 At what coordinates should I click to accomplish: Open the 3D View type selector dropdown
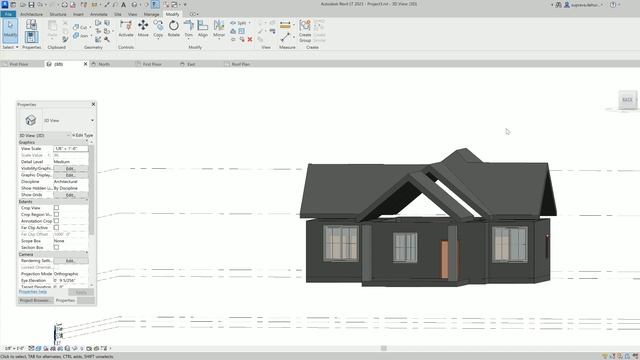click(x=92, y=120)
